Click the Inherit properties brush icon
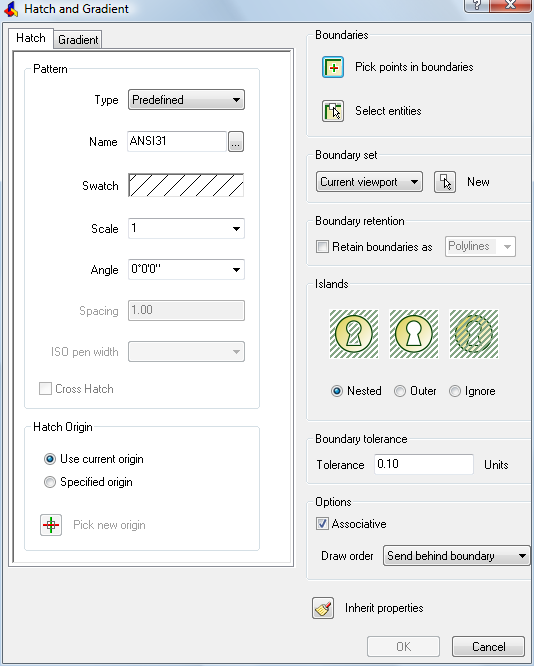534x666 pixels. point(323,608)
